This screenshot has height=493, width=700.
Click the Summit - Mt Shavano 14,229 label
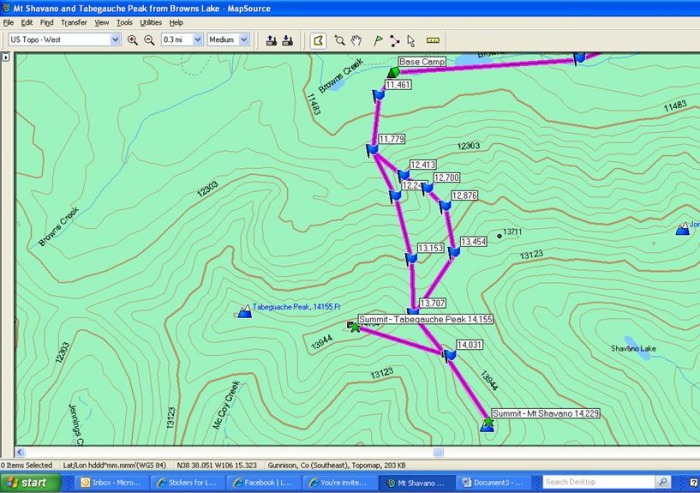pos(546,414)
